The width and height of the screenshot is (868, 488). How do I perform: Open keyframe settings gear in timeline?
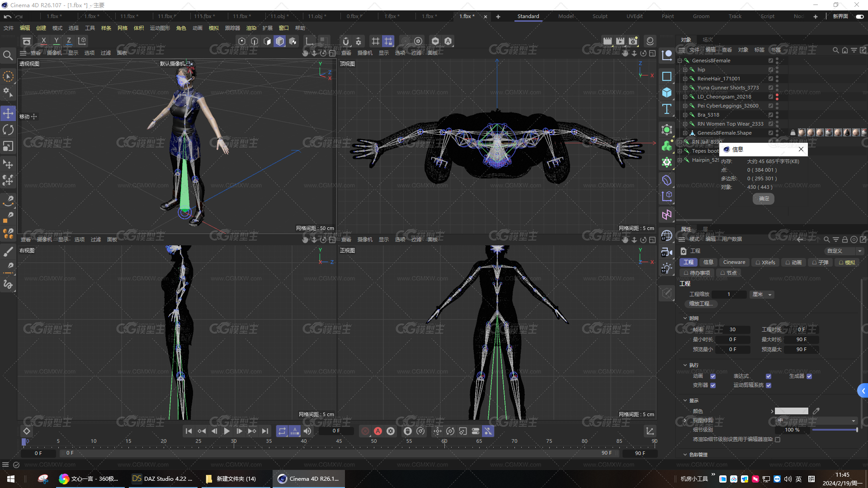tap(391, 431)
